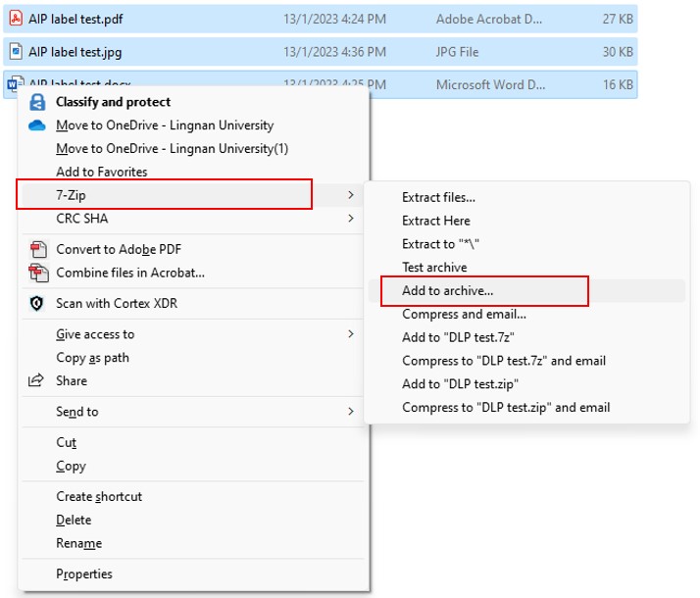This screenshot has width=700, height=598.
Task: Click date 13/1/2023 4:36 PM
Action: 335,52
